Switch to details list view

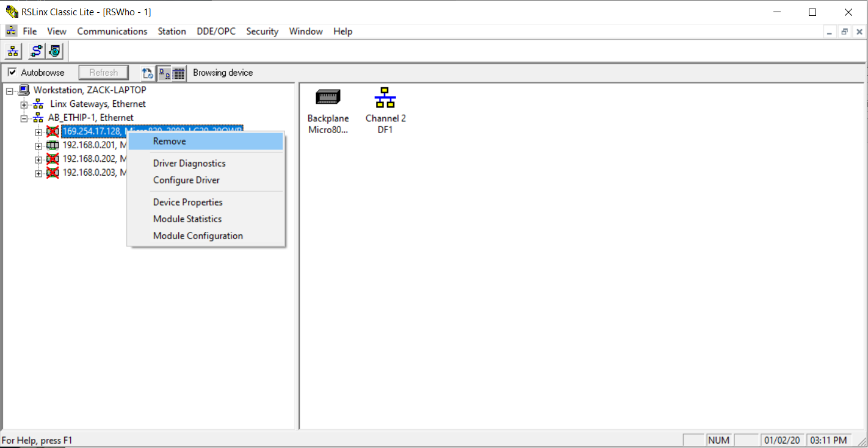tap(179, 73)
